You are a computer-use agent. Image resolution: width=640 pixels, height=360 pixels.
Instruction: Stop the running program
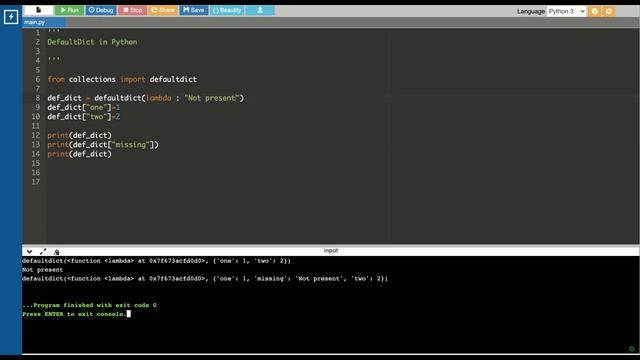click(132, 10)
